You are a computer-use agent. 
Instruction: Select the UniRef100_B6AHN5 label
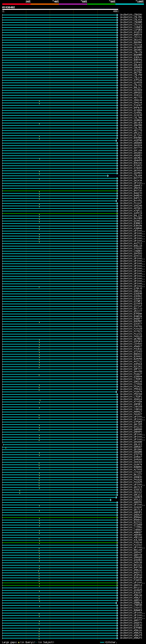[x=131, y=55]
